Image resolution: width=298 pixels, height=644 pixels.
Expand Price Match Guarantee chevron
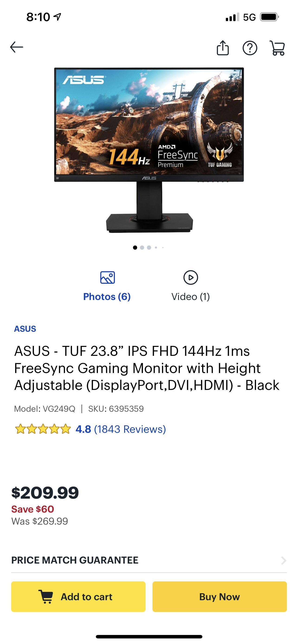pyautogui.click(x=283, y=561)
